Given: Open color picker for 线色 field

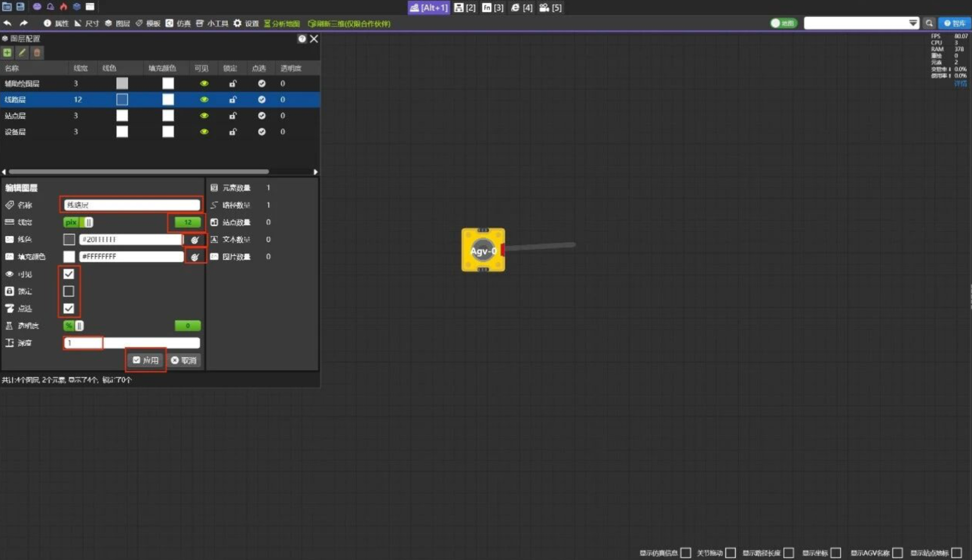Looking at the screenshot, I should (x=195, y=239).
